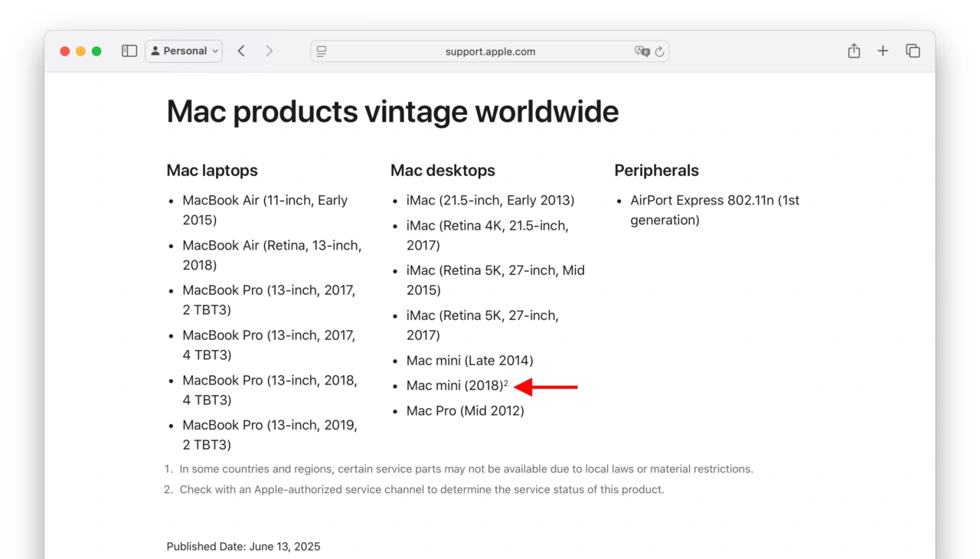This screenshot has width=980, height=559.
Task: Enter full screen with green button
Action: (96, 51)
